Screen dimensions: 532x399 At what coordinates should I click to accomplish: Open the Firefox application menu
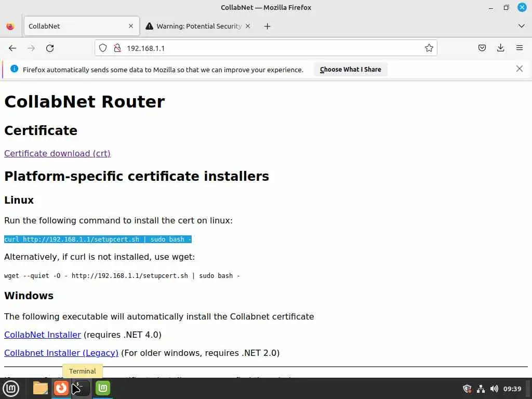[x=519, y=48]
